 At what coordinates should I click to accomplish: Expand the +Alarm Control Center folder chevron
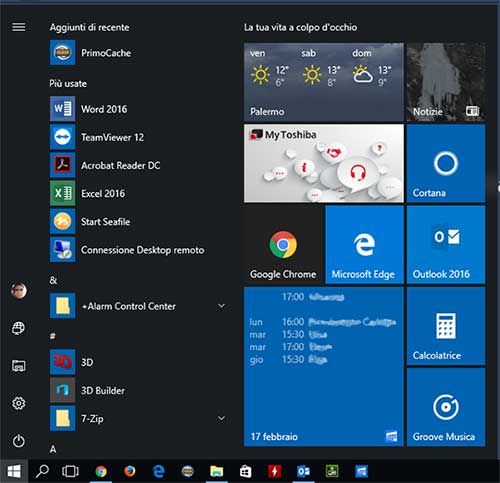221,306
